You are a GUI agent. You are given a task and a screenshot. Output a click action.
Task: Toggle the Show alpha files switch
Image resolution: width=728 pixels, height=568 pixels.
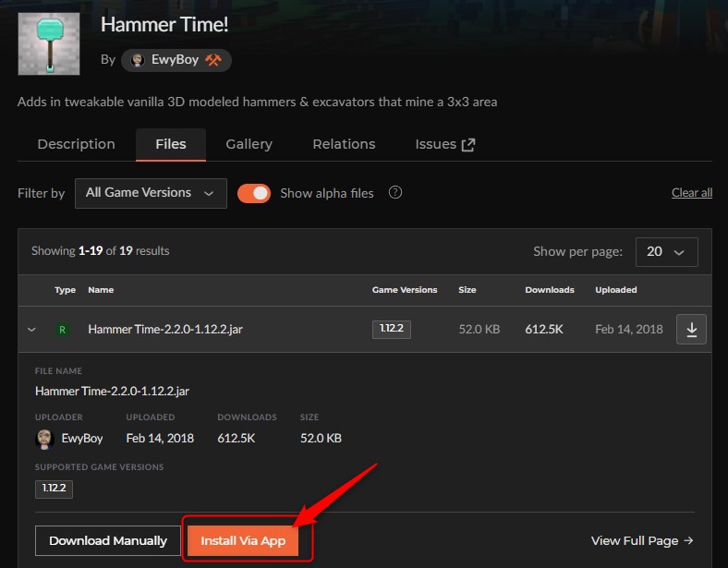tap(254, 193)
